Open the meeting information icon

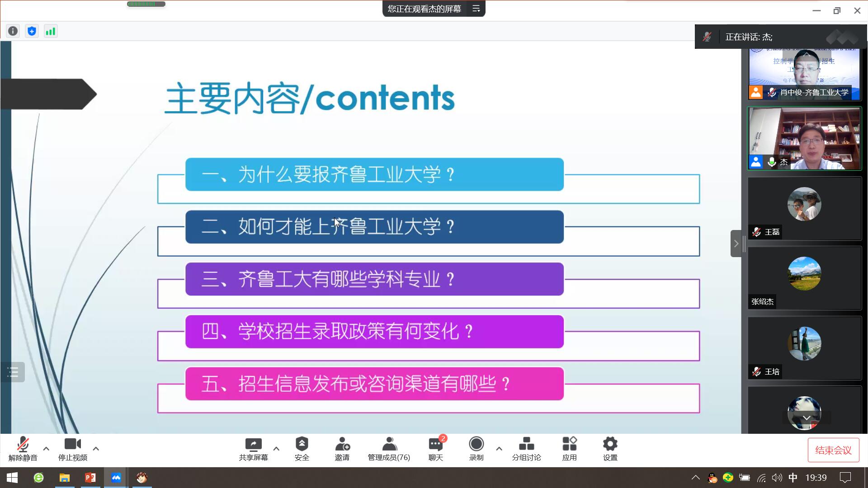coord(13,31)
